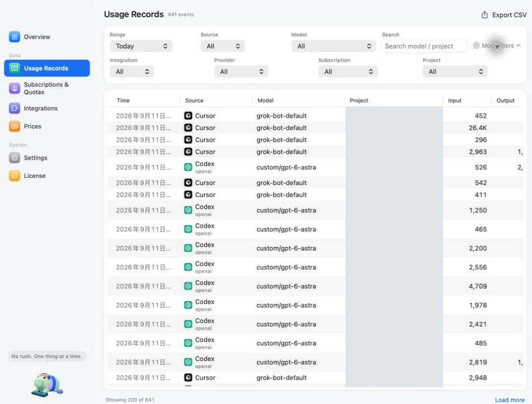Open the Model filter dropdown
This screenshot has width=532, height=404.
point(333,46)
